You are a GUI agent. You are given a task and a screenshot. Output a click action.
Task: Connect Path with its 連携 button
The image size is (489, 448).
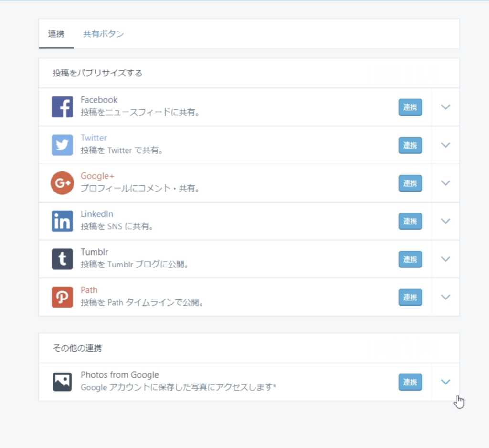(x=410, y=298)
